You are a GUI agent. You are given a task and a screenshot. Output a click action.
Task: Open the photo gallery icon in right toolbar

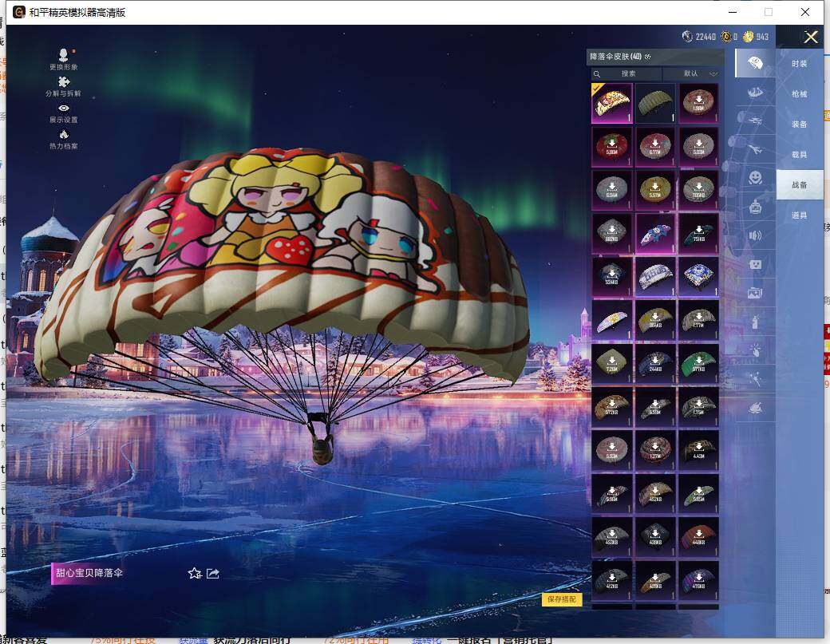click(x=753, y=293)
